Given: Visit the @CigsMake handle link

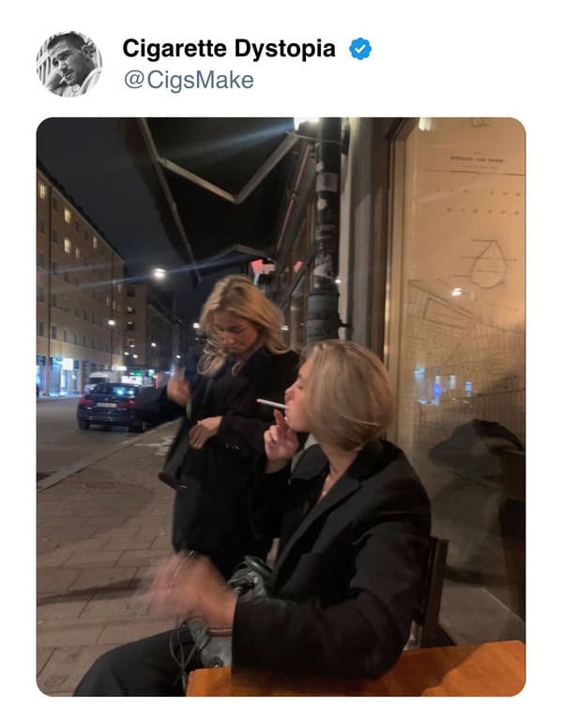Looking at the screenshot, I should pyautogui.click(x=189, y=80).
